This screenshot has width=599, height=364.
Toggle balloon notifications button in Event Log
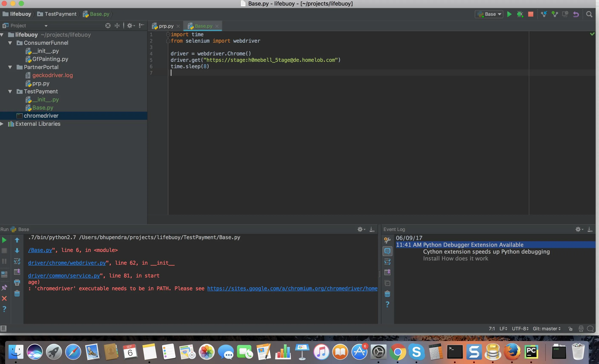click(387, 251)
